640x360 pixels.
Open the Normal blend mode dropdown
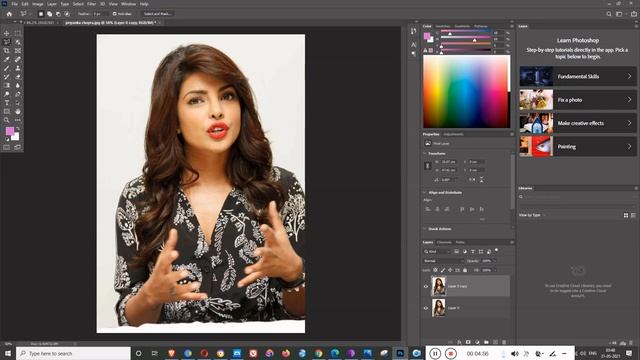click(443, 261)
